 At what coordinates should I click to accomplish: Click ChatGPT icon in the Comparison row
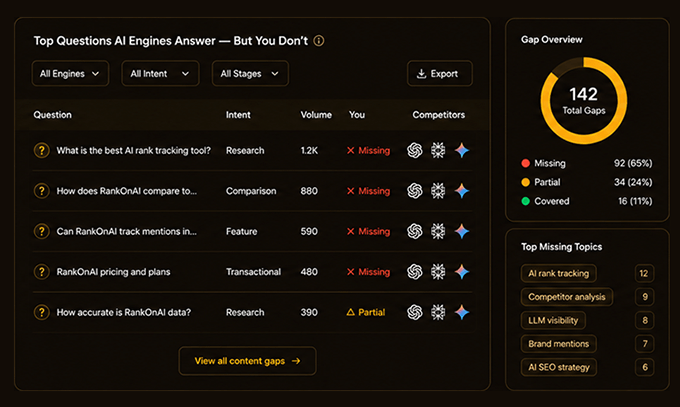tap(415, 191)
